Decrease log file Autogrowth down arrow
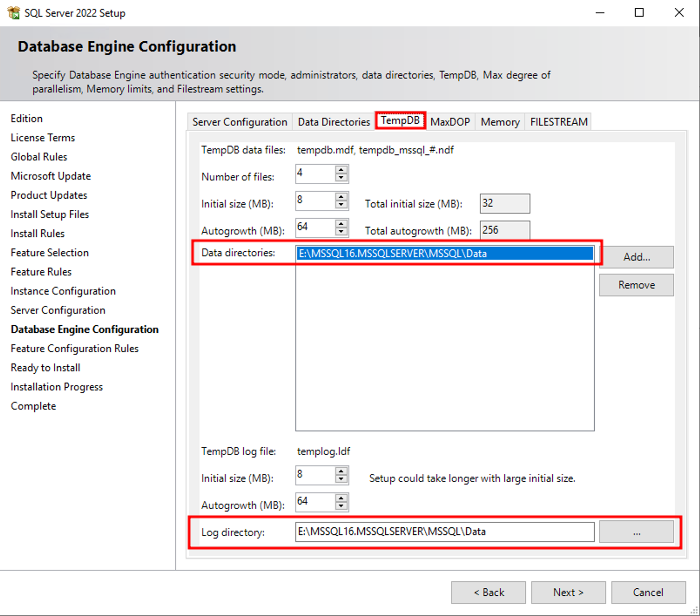 341,506
